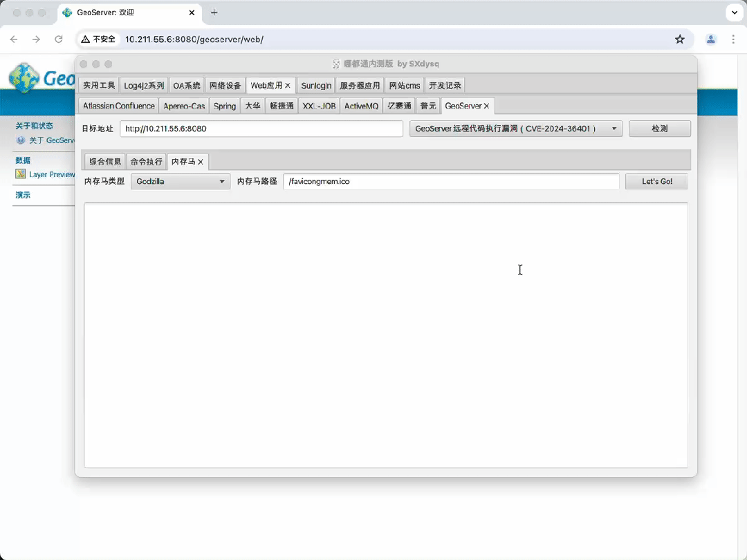Screen dimensions: 747x560
Task: Open the Apereo-Cas tab
Action: pyautogui.click(x=184, y=106)
